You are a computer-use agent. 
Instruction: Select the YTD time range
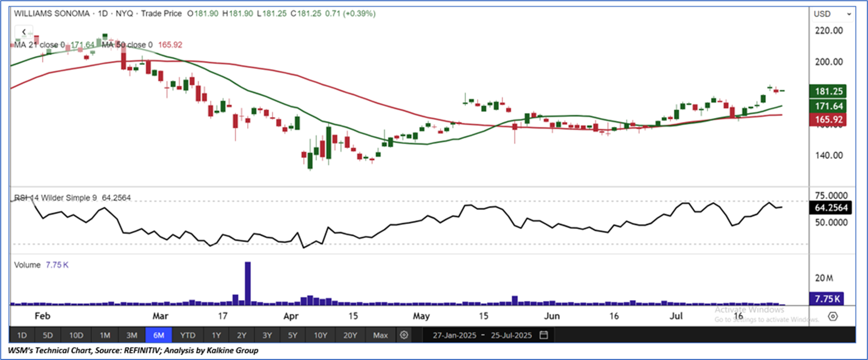[187, 335]
